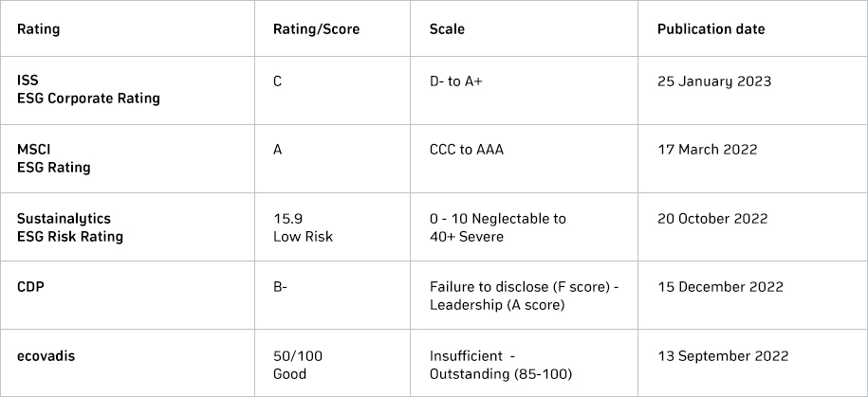This screenshot has width=868, height=397.
Task: Select the D- to A+ scale cell
Action: (456, 81)
